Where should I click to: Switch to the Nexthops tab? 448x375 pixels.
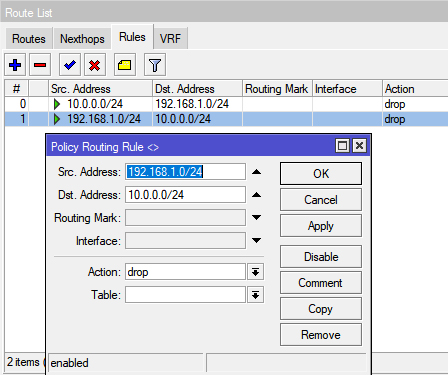(82, 39)
